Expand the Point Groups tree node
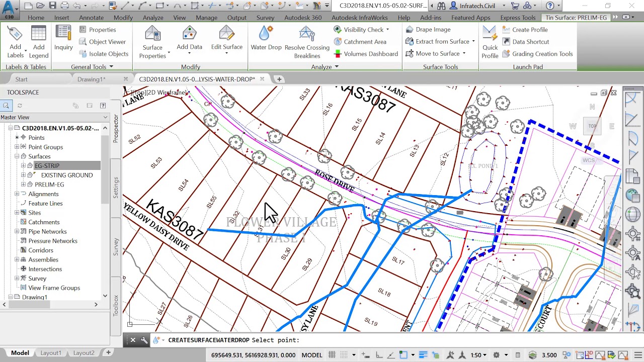This screenshot has height=362, width=644. (x=17, y=147)
